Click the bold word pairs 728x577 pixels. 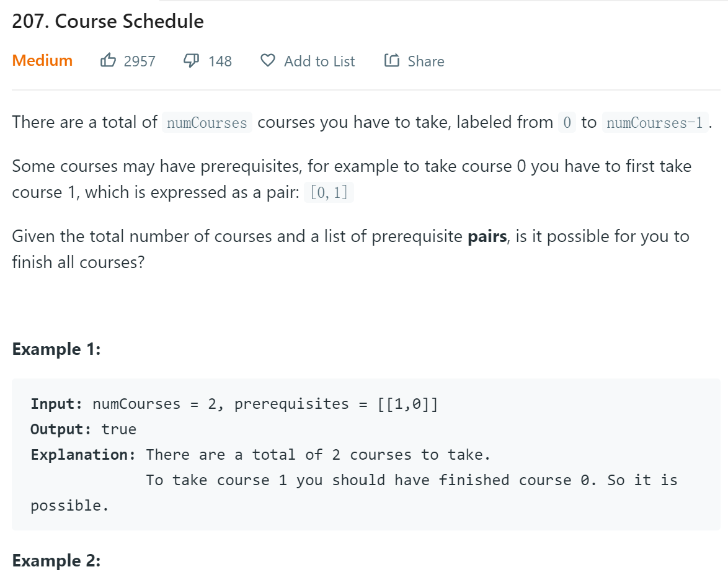pos(487,236)
